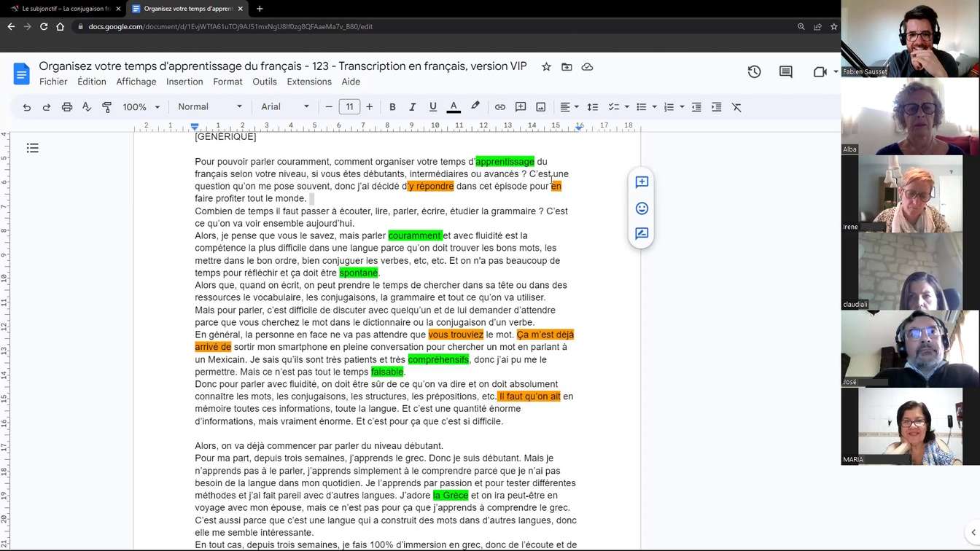Open the Affichage menu

136,82
